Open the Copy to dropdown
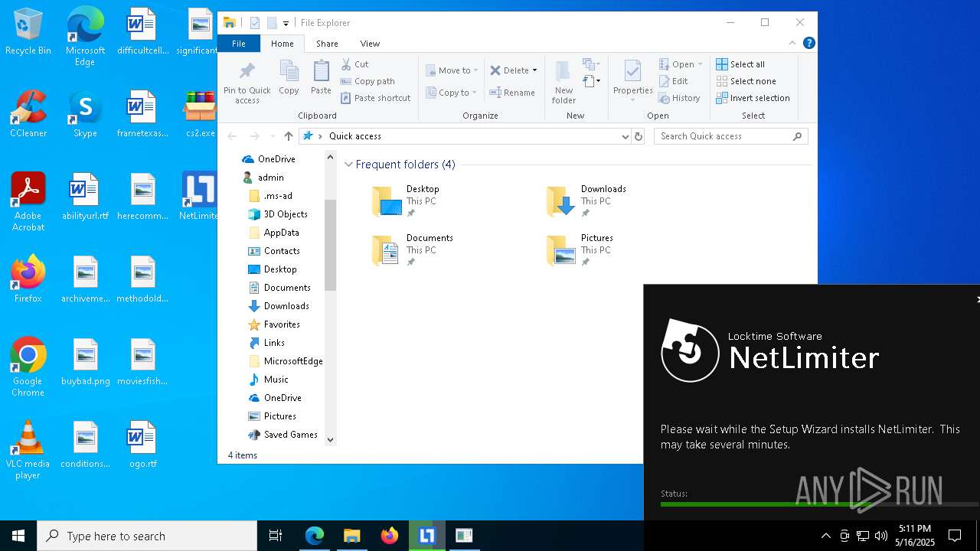The height and width of the screenshot is (551, 980). tap(452, 93)
